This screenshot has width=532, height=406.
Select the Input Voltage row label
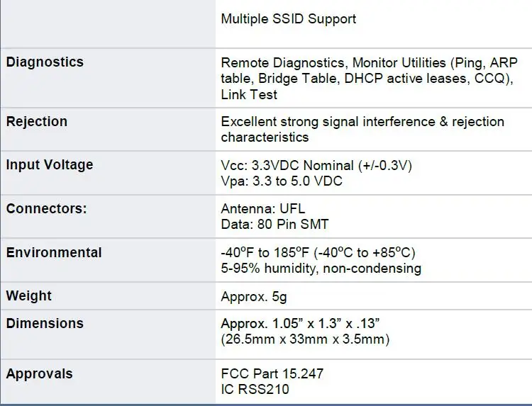pyautogui.click(x=50, y=165)
